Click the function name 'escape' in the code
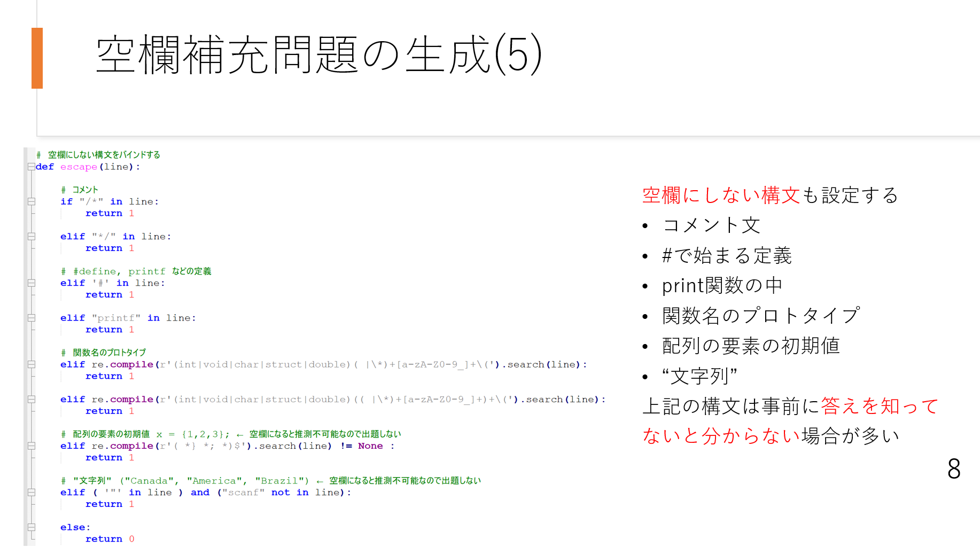980x547 pixels. (79, 167)
